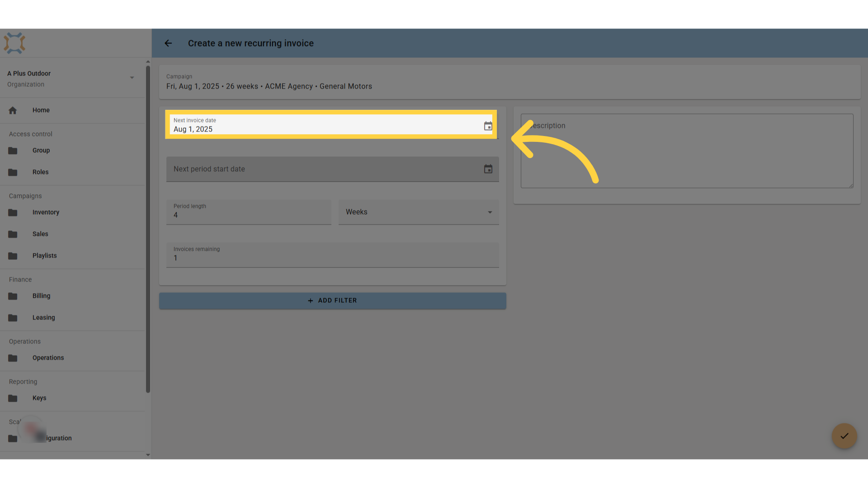868x488 pixels.
Task: Open Inventory menu item
Action: (x=72, y=212)
